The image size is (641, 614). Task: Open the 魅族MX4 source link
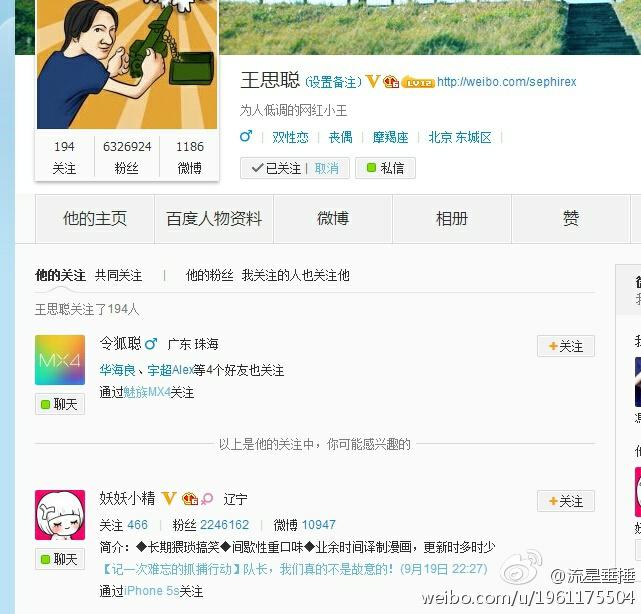[x=147, y=392]
